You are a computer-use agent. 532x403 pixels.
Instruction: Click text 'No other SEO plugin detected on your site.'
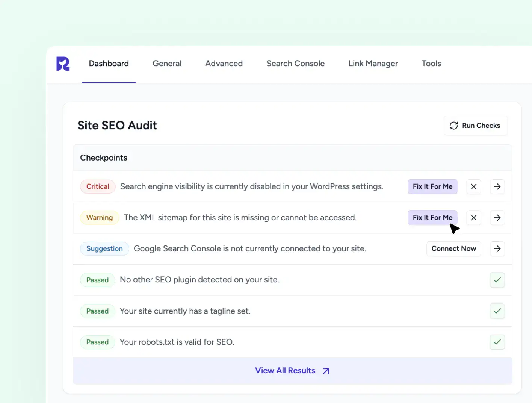(x=199, y=280)
